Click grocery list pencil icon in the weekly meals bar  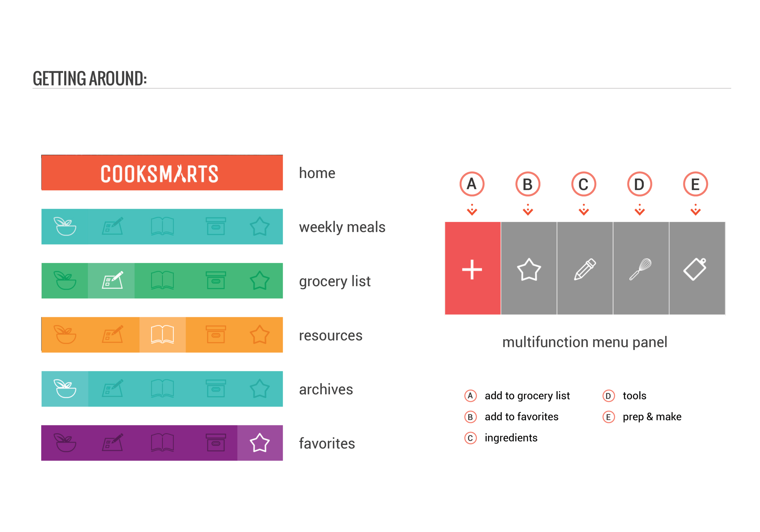(112, 226)
